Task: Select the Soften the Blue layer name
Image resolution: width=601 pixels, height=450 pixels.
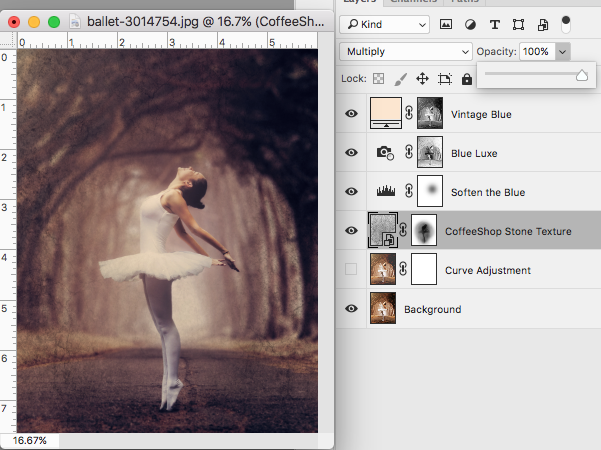Action: click(488, 192)
